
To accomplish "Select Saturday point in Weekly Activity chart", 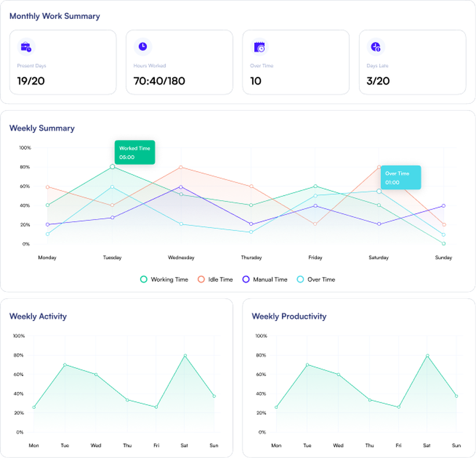I will (185, 355).
